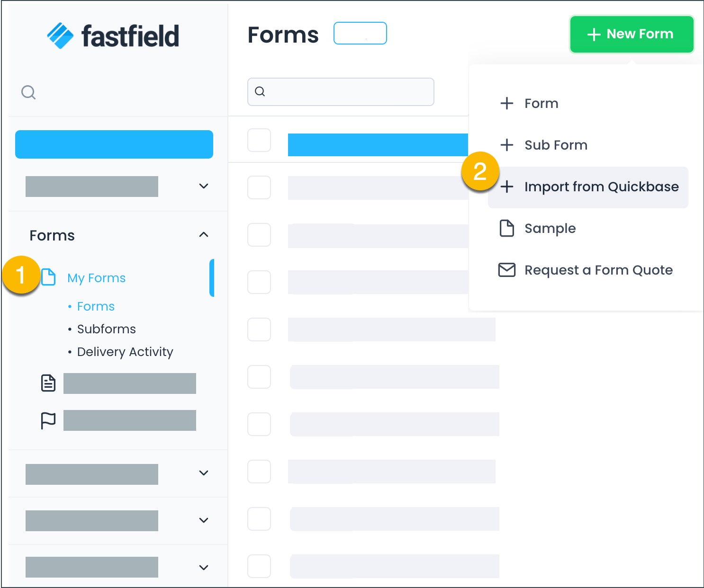Click the search icon inside the forms search bar

[x=260, y=91]
